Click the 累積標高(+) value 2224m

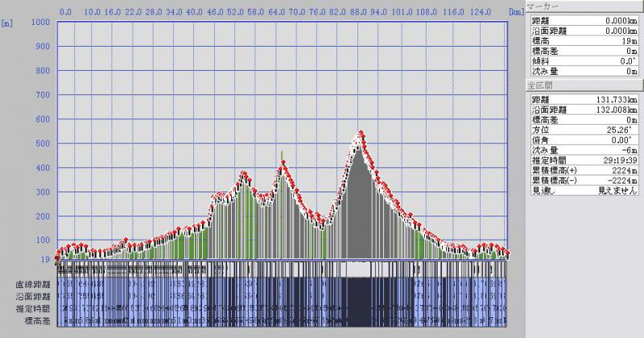pyautogui.click(x=623, y=171)
